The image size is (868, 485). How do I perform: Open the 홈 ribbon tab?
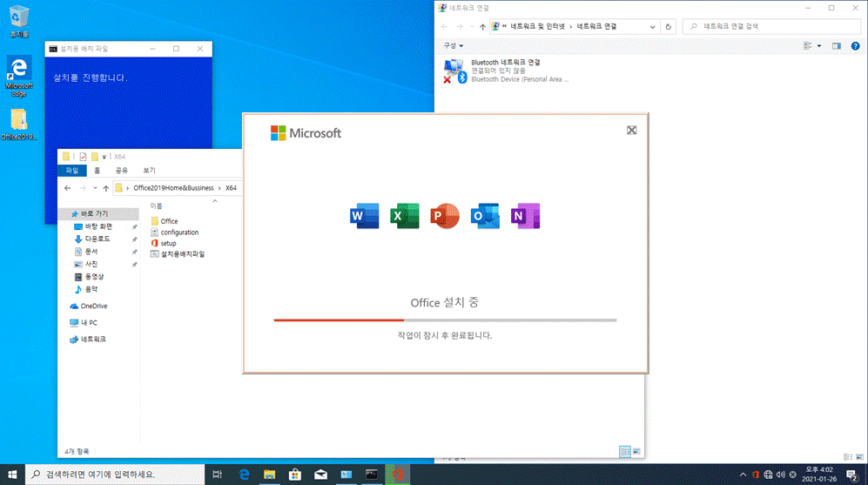pos(97,171)
